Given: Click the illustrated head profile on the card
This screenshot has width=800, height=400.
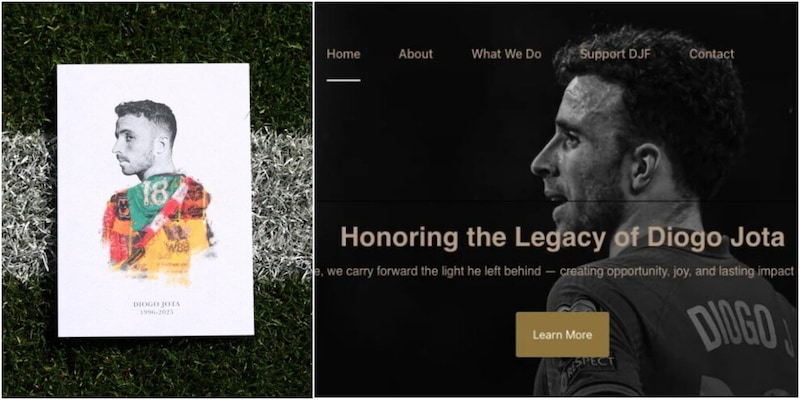Looking at the screenshot, I should click(144, 135).
